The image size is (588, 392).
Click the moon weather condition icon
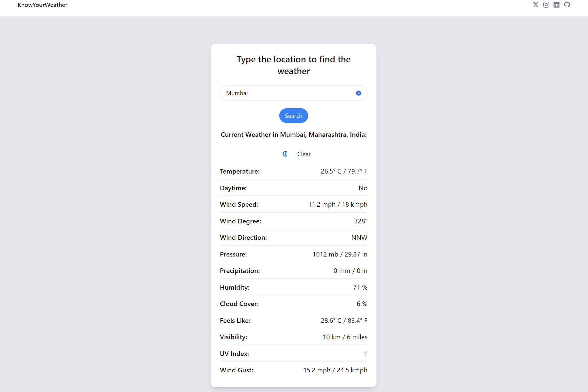285,154
